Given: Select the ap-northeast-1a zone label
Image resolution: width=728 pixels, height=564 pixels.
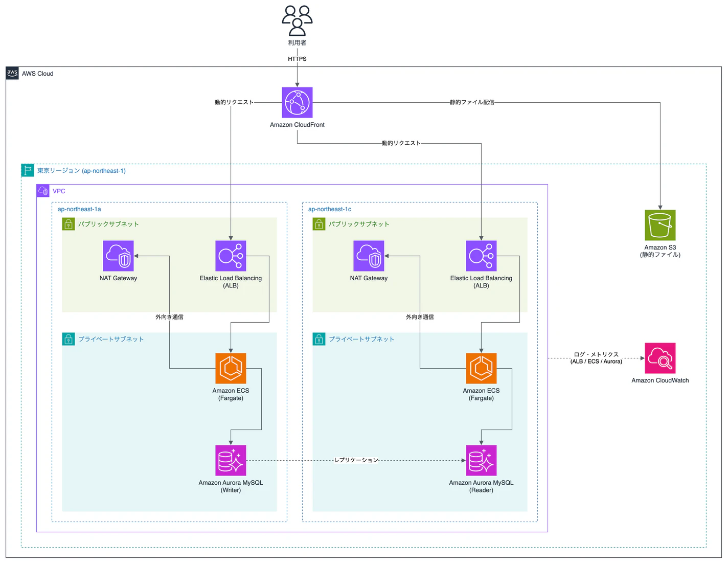Looking at the screenshot, I should (x=79, y=209).
